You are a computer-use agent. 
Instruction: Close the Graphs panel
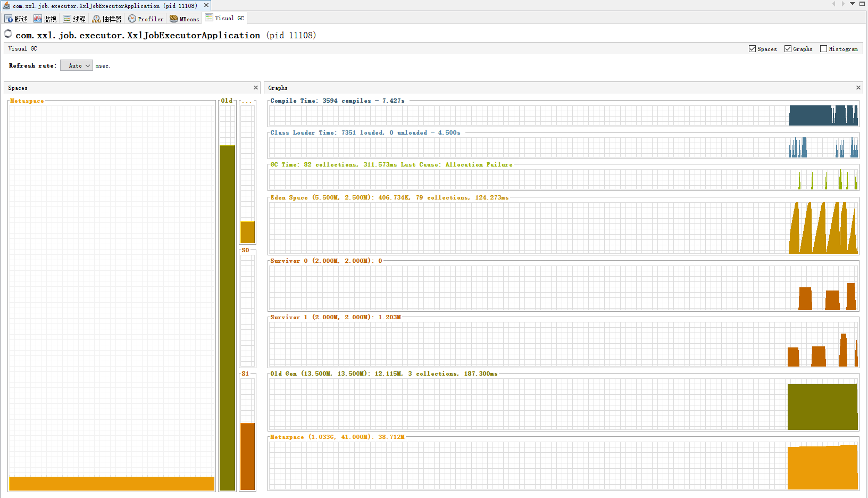858,88
